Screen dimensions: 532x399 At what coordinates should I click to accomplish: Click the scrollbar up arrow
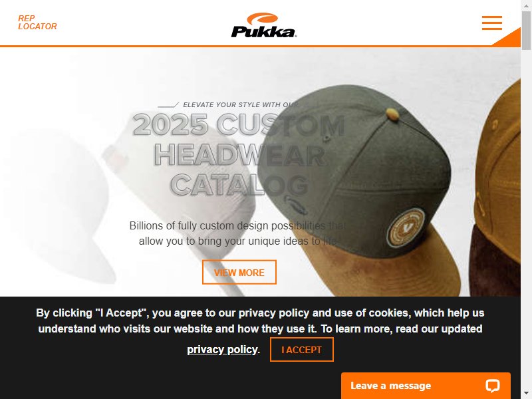pos(526,4)
